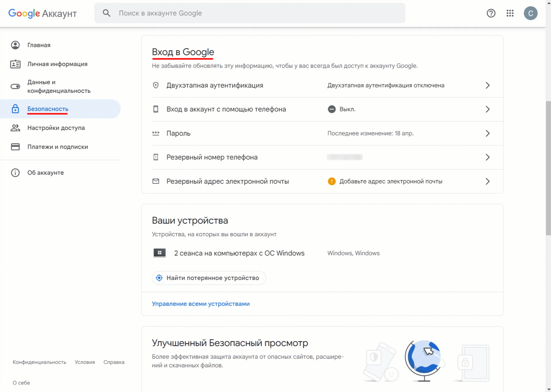551x392 pixels.
Task: Click the search magnifier icon
Action: 107,13
